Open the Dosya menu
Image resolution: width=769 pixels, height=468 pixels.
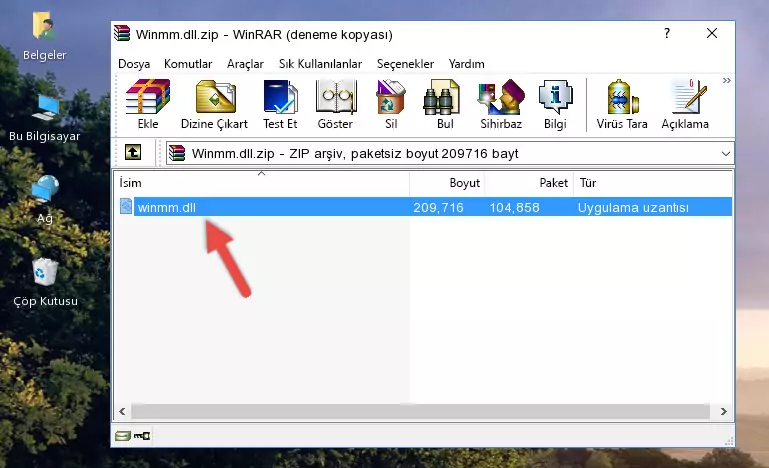[134, 64]
